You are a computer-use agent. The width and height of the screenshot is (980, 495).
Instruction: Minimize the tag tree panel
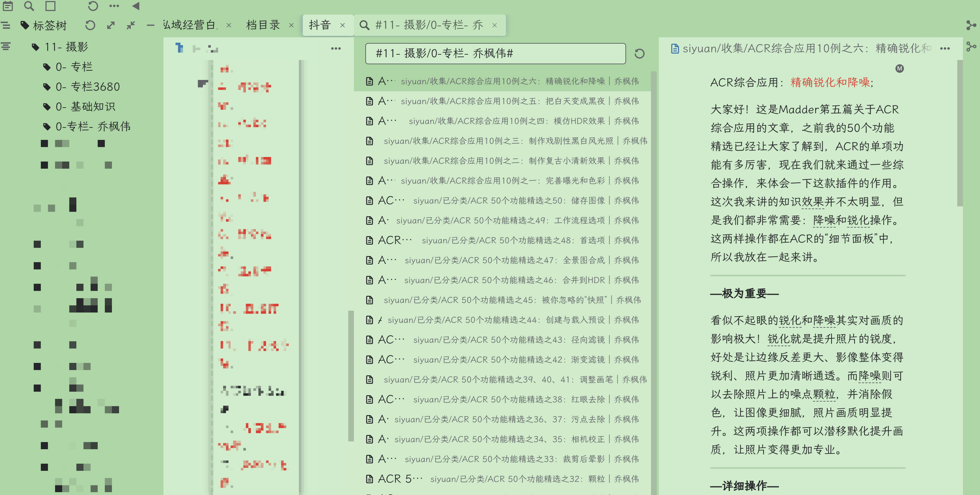tap(151, 25)
